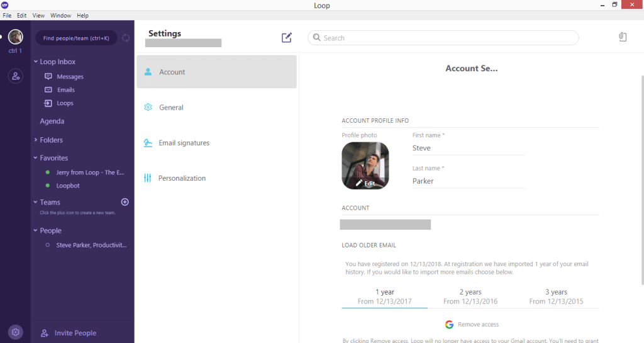Image resolution: width=644 pixels, height=343 pixels.
Task: Click the Invite People icon
Action: [45, 333]
